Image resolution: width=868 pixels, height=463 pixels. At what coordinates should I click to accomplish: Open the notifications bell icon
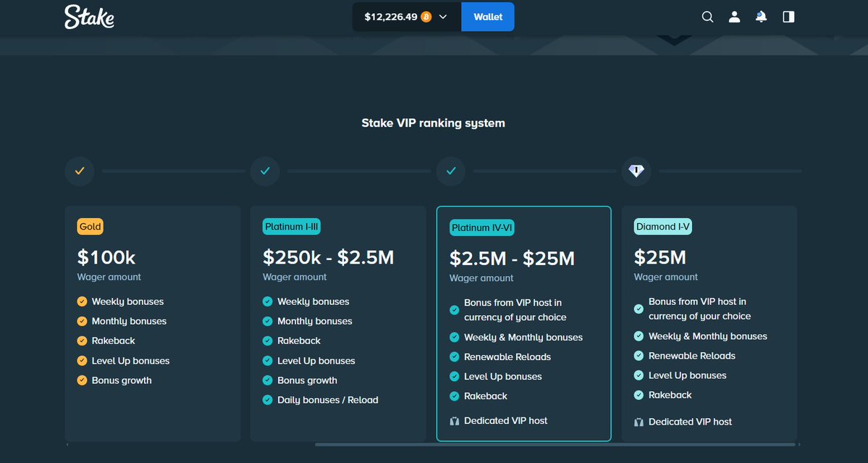pos(761,17)
